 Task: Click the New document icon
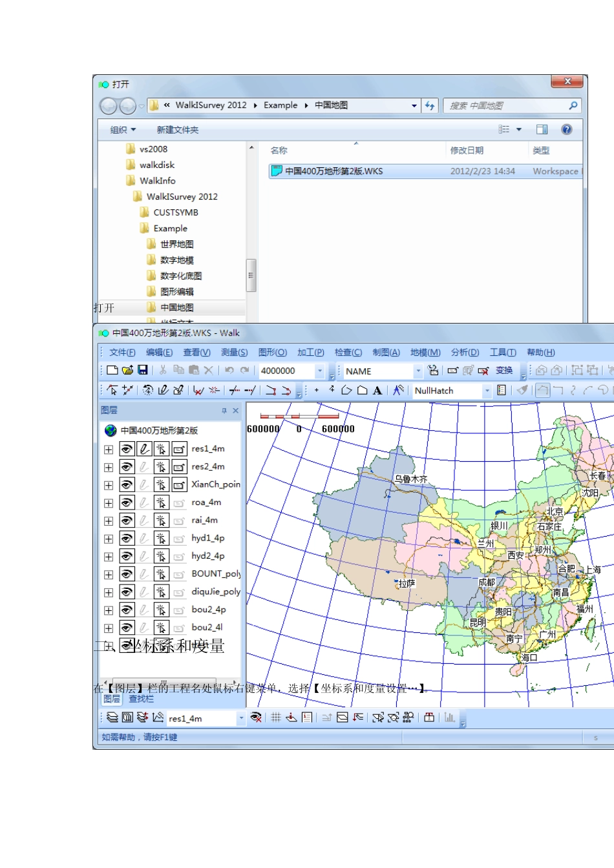click(112, 370)
